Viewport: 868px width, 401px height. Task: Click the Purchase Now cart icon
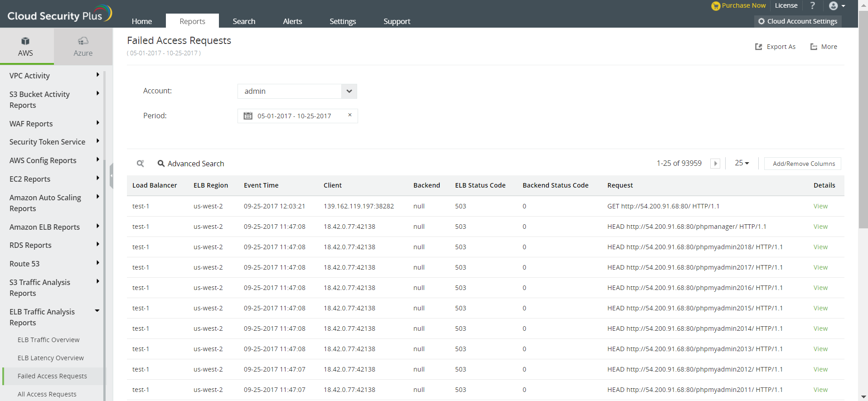coord(716,6)
